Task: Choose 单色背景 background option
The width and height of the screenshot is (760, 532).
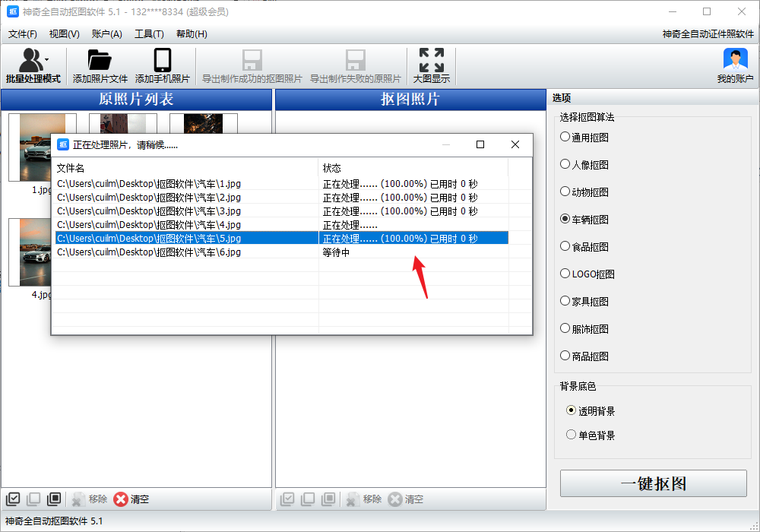Action: coord(572,435)
